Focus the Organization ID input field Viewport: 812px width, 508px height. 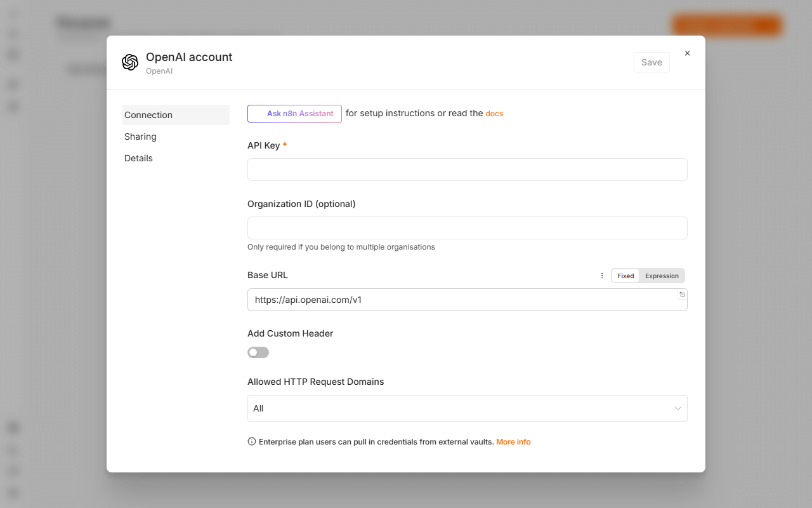click(x=468, y=228)
